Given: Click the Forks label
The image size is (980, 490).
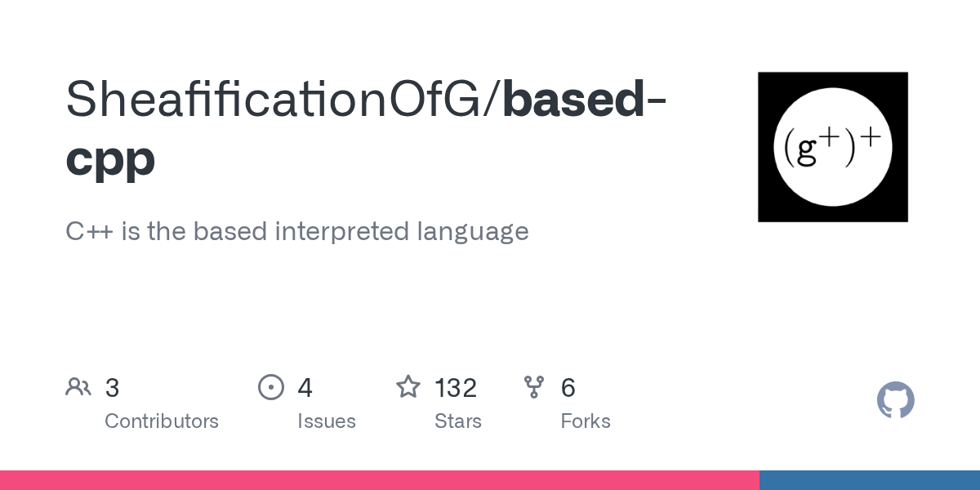Looking at the screenshot, I should [x=586, y=421].
